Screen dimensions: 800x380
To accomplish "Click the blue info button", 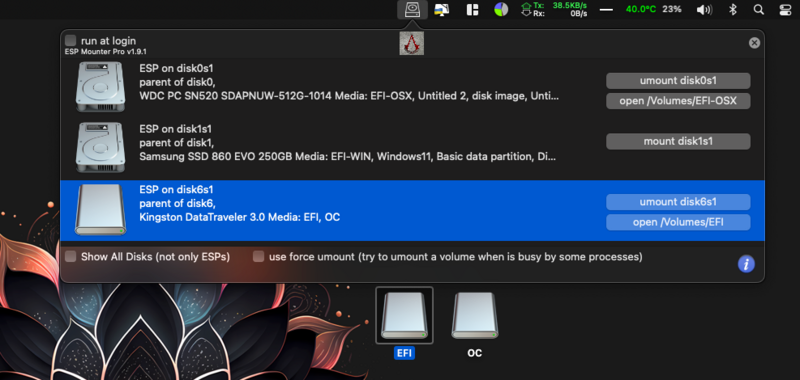I will pyautogui.click(x=746, y=264).
